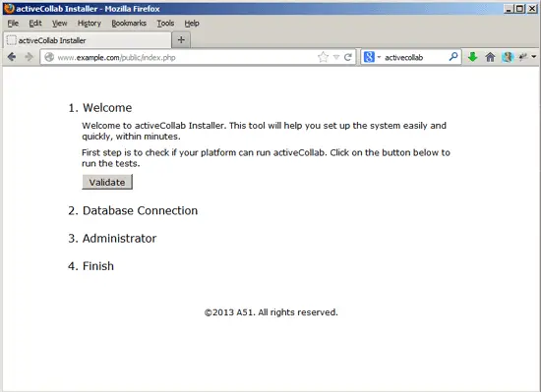The image size is (541, 392).
Task: Click the addon toolbar icon beside the avatar
Action: (x=523, y=57)
